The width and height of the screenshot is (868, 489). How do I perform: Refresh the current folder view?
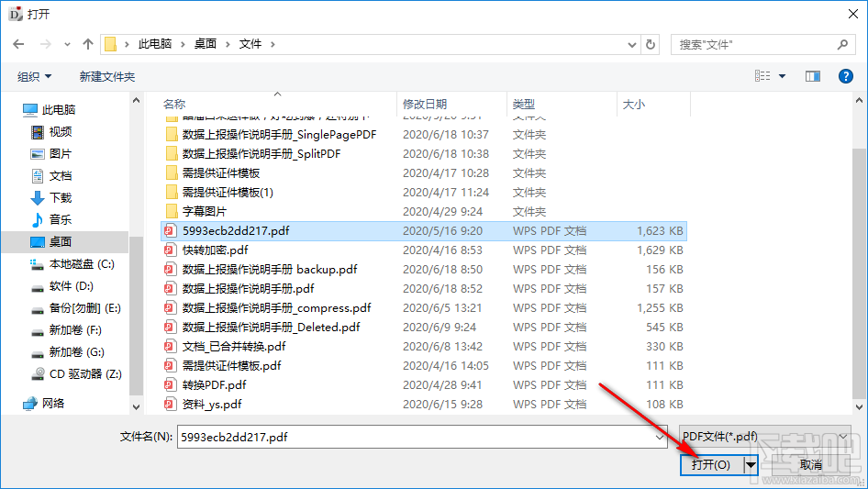pyautogui.click(x=651, y=44)
